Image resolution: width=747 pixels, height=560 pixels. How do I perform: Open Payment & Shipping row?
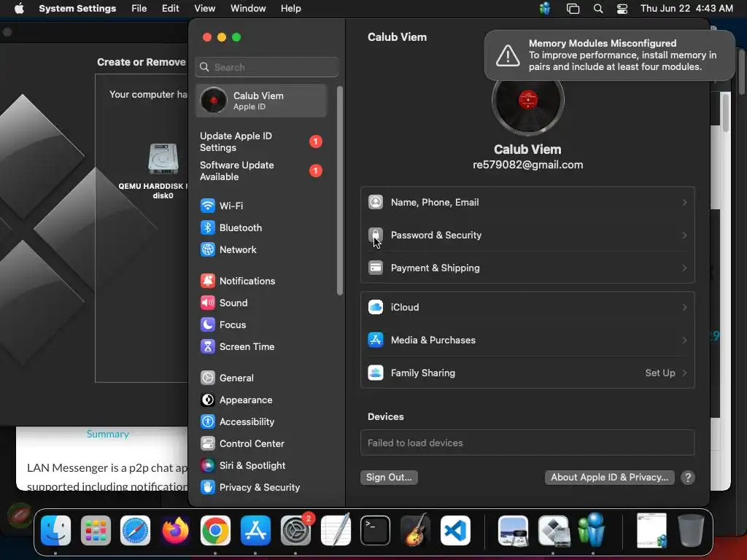(x=527, y=268)
